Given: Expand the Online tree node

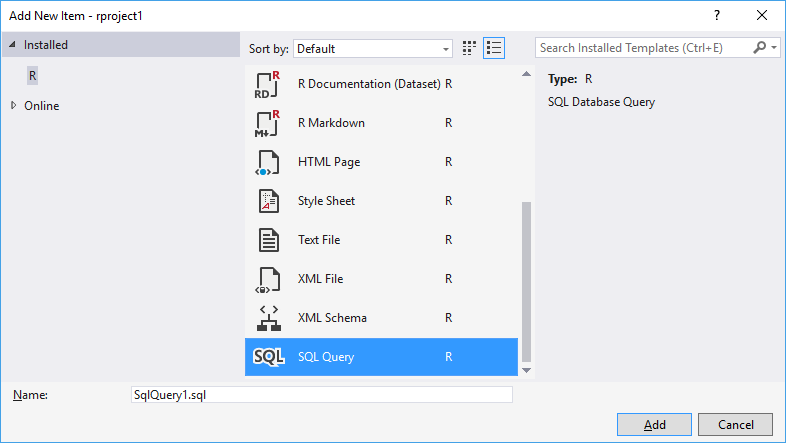Looking at the screenshot, I should pos(14,105).
